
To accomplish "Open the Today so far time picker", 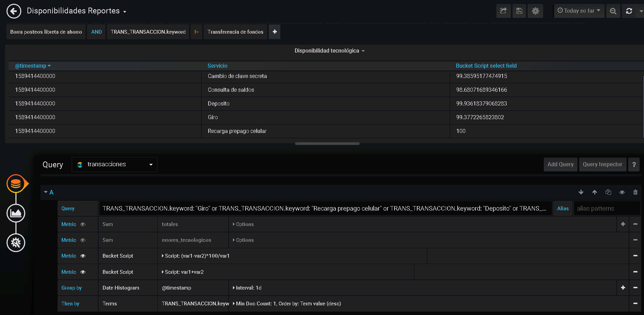I will click(x=579, y=11).
